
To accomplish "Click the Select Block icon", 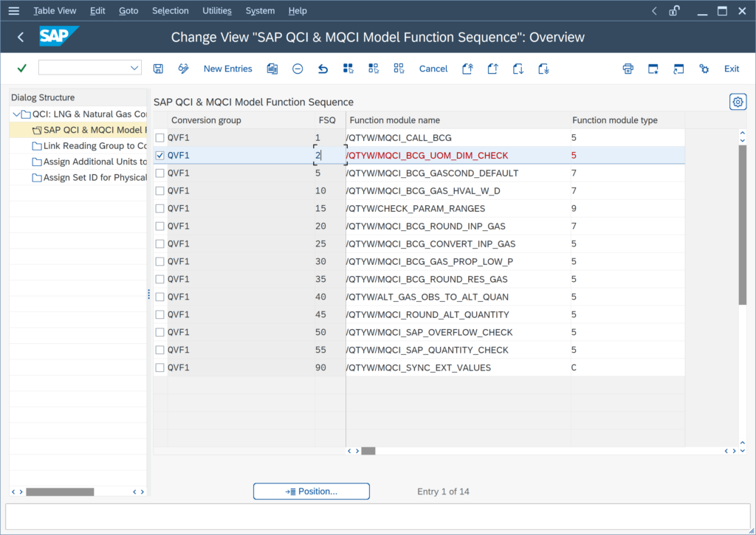I will (374, 69).
